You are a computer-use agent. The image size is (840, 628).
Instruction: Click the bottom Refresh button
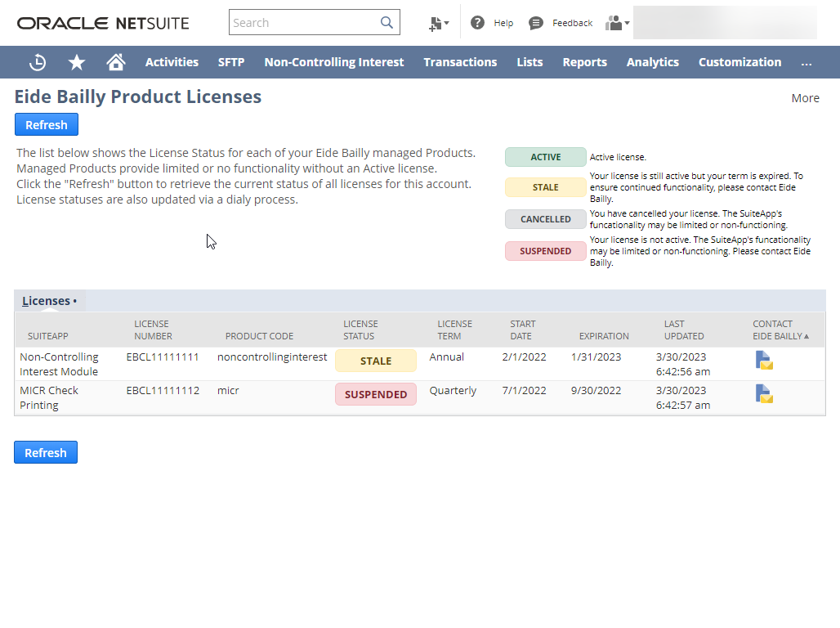pyautogui.click(x=46, y=452)
